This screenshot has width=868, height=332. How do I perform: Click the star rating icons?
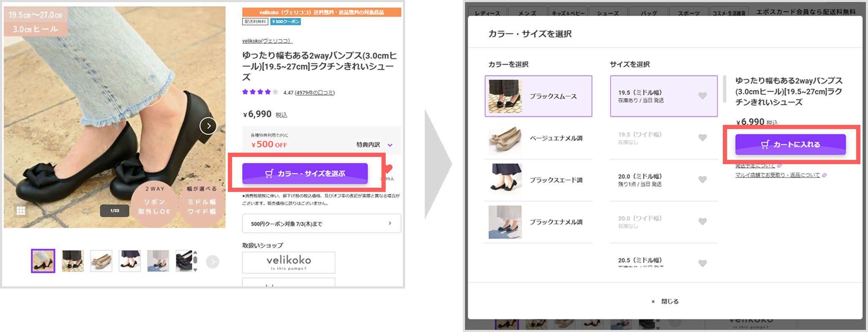point(260,92)
